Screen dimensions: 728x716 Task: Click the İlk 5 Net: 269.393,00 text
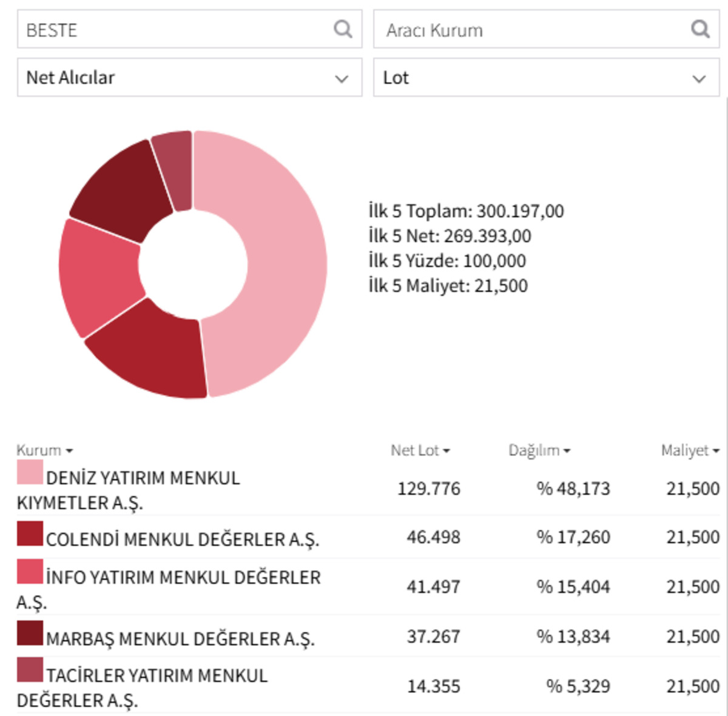[x=450, y=236]
